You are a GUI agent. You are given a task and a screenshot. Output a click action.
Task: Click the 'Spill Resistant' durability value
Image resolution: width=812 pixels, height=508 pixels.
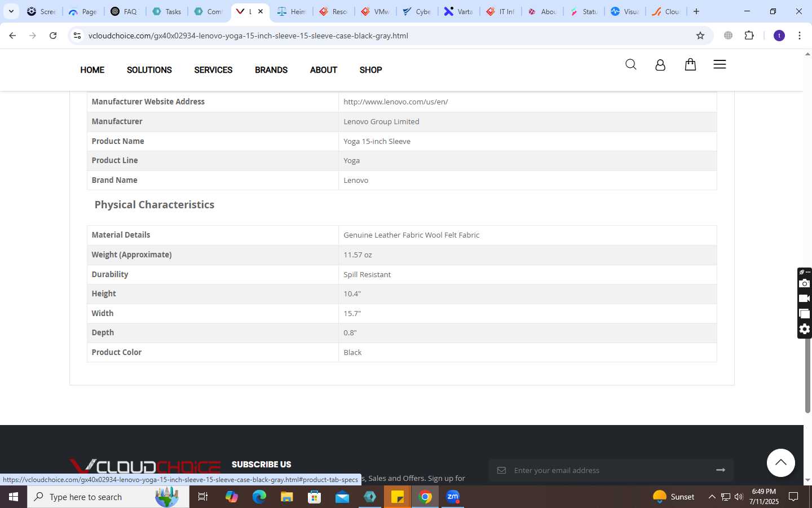[367, 274]
